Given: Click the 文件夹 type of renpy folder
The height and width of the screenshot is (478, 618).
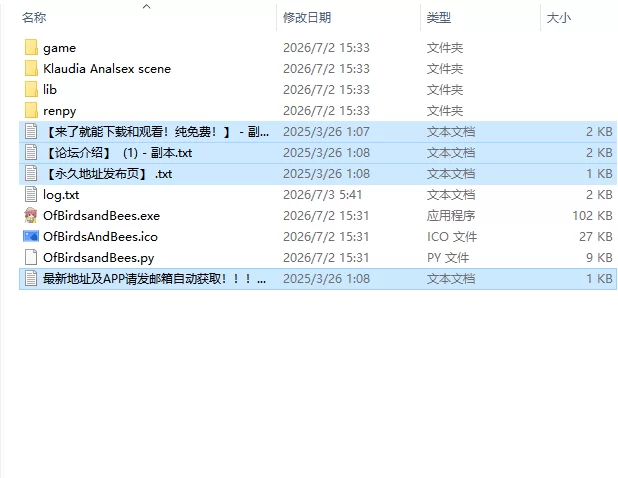Looking at the screenshot, I should point(445,111).
